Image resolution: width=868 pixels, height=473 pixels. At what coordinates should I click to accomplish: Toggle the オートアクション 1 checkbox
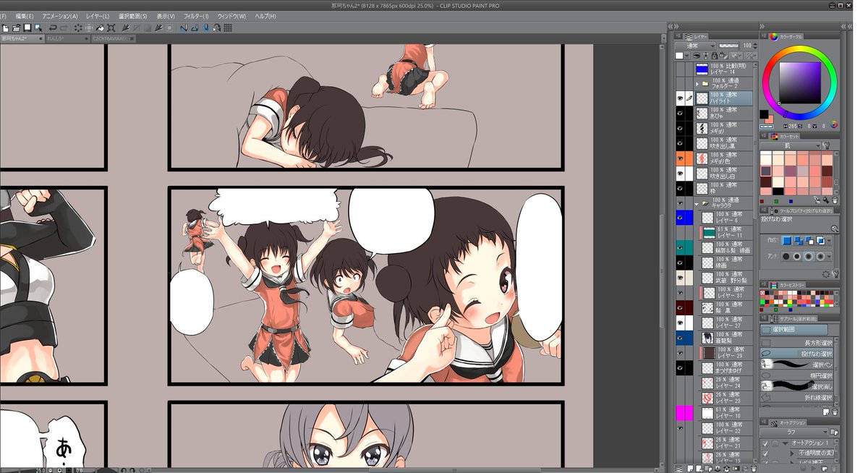click(x=765, y=443)
